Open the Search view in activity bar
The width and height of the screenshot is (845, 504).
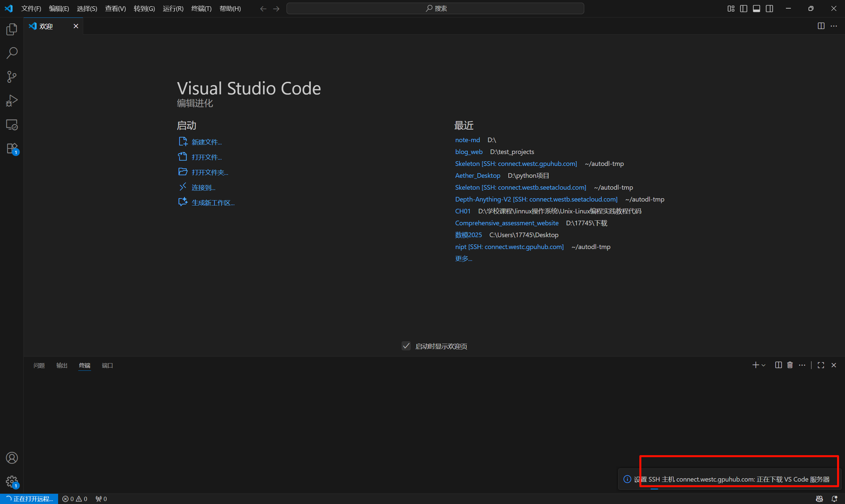[x=12, y=53]
